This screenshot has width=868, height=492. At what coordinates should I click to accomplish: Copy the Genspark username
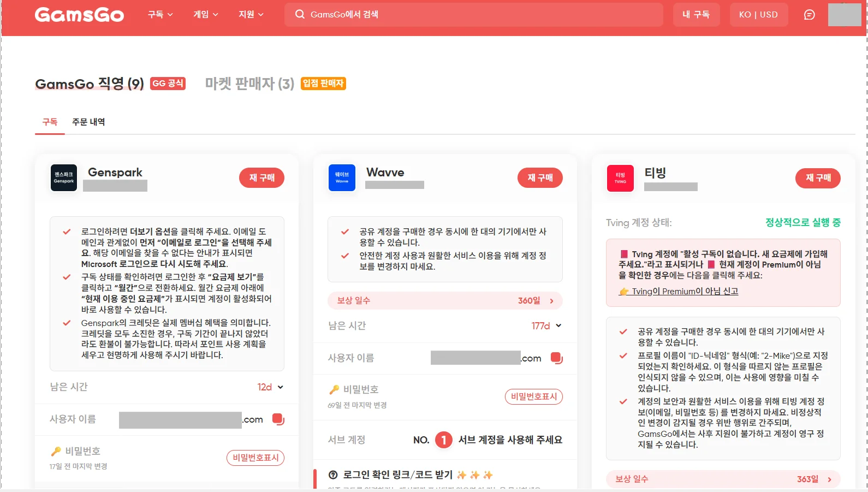click(x=278, y=419)
